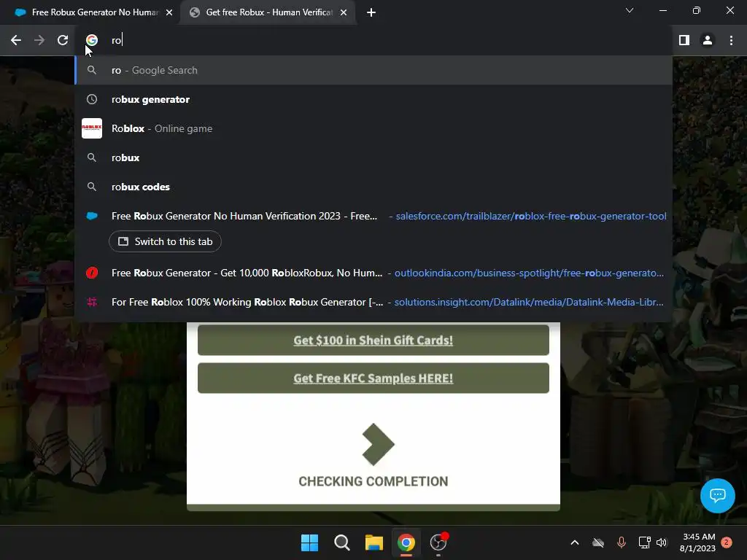Click the Roblox logo thumbnail
The width and height of the screenshot is (747, 560).
click(x=92, y=128)
